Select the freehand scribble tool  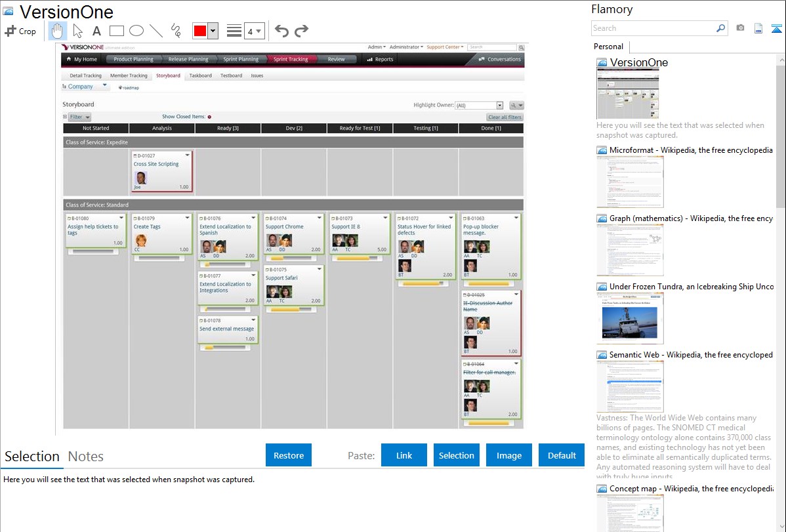176,31
